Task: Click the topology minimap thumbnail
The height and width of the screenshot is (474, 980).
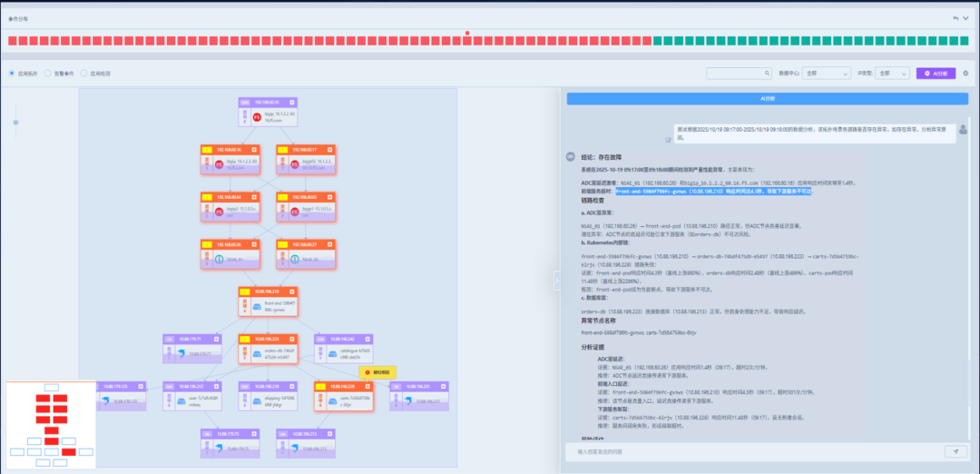Action: pyautogui.click(x=51, y=425)
